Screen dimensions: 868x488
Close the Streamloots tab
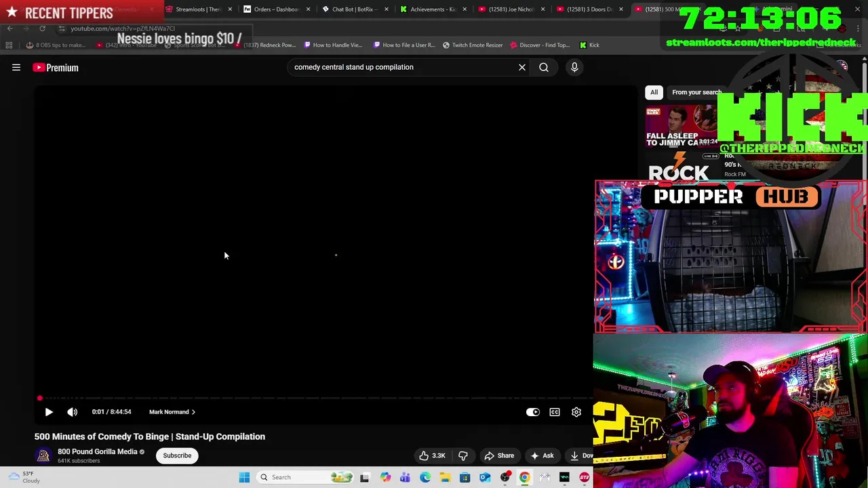tap(231, 9)
